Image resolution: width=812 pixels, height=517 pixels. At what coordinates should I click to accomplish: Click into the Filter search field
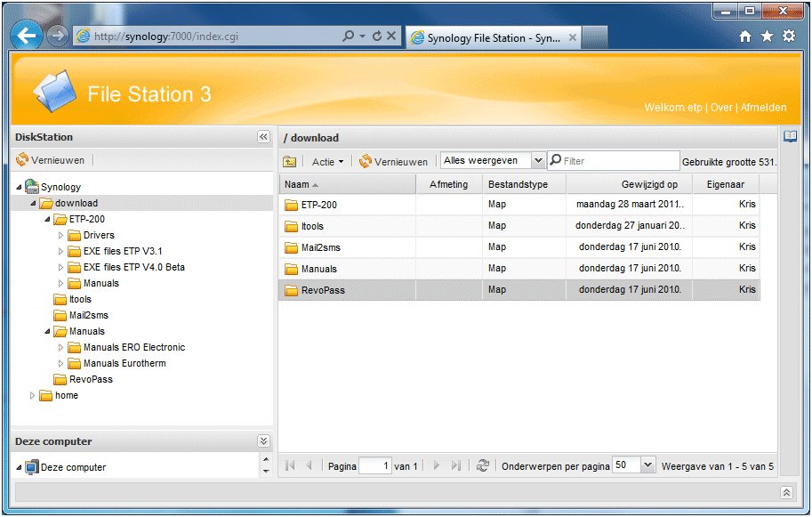(x=614, y=160)
